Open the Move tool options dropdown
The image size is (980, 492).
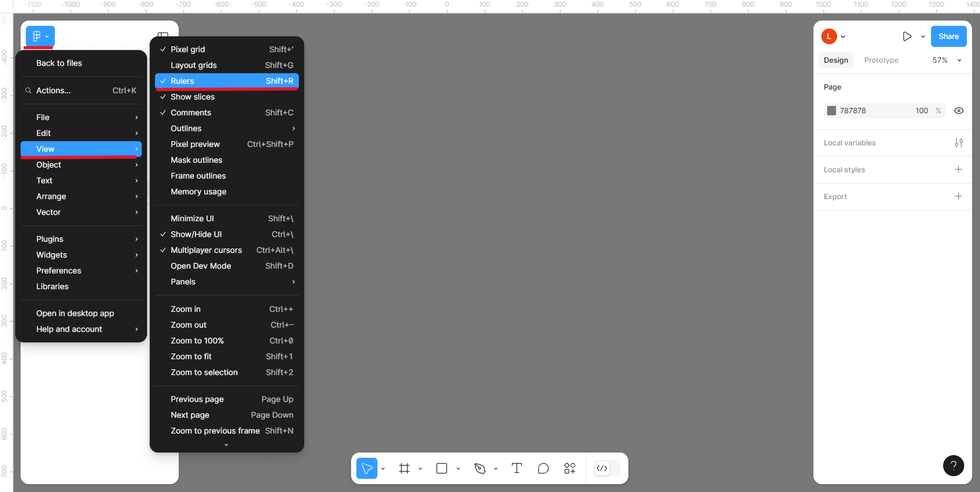[x=383, y=468]
